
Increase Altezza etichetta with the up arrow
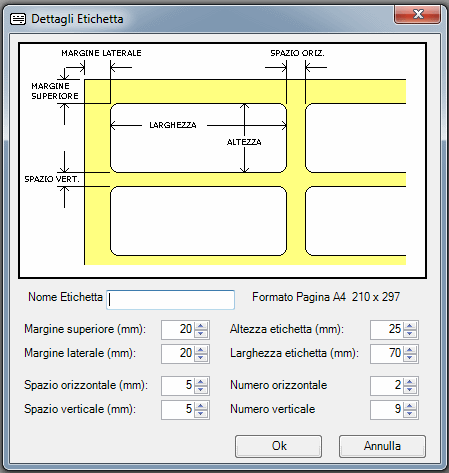(x=410, y=326)
